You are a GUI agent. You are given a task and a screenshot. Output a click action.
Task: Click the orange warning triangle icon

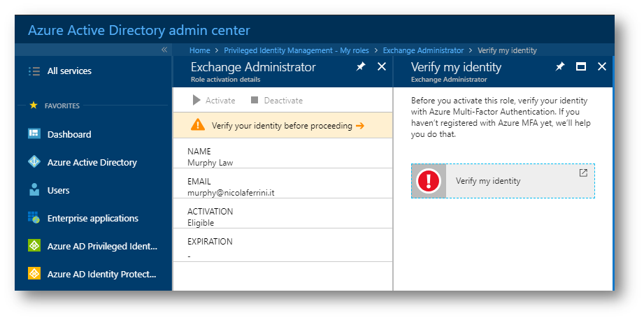pyautogui.click(x=198, y=125)
